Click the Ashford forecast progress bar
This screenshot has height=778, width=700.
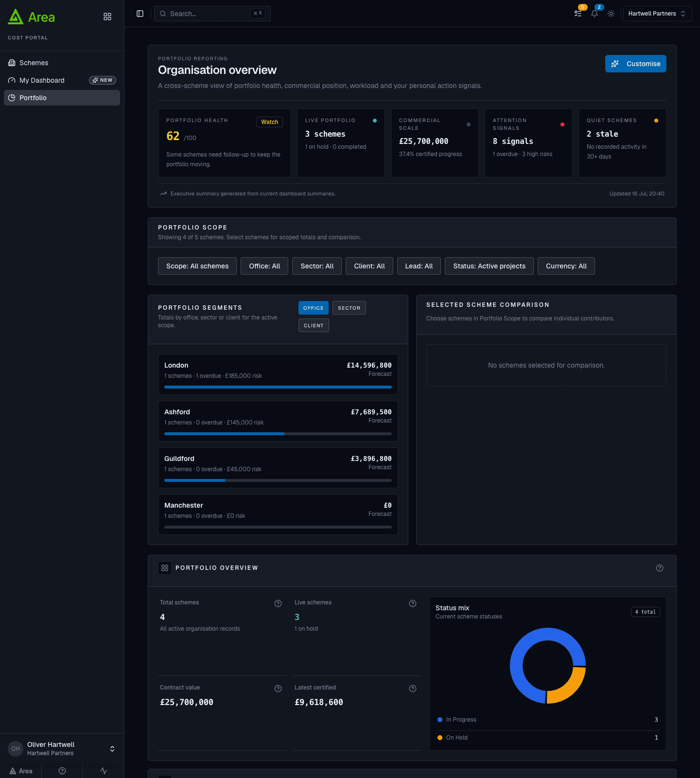pyautogui.click(x=278, y=434)
